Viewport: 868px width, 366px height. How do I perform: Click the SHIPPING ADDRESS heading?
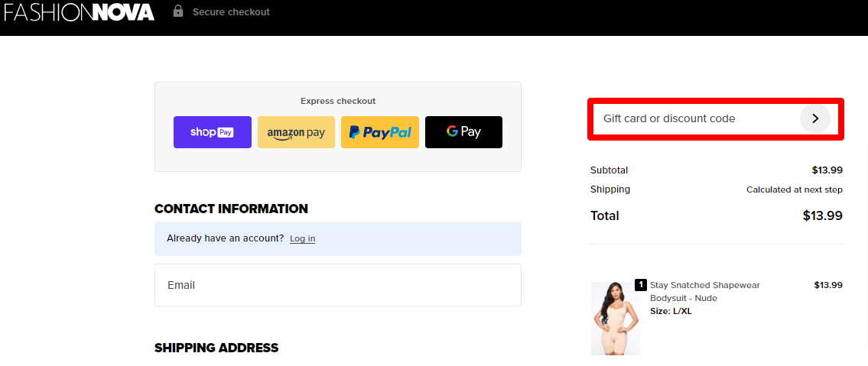[x=216, y=348]
